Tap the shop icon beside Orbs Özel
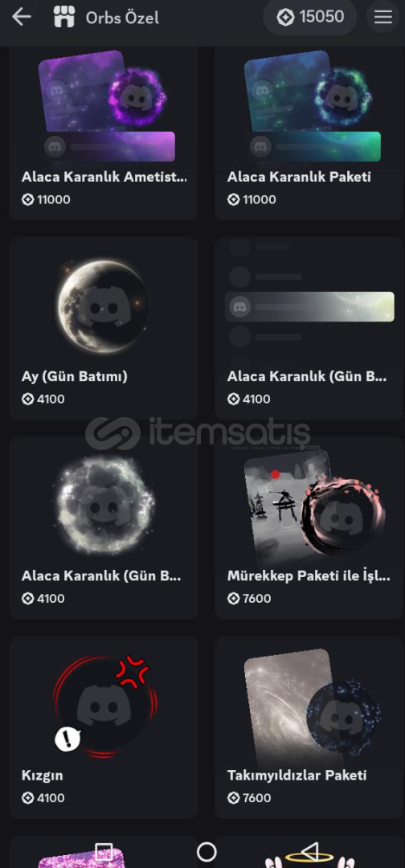 coord(64,17)
